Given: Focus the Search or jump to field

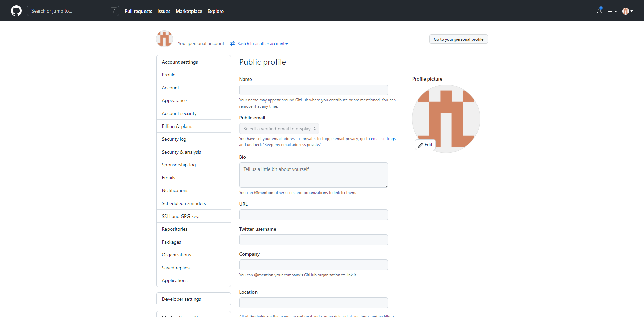Looking at the screenshot, I should tap(73, 11).
